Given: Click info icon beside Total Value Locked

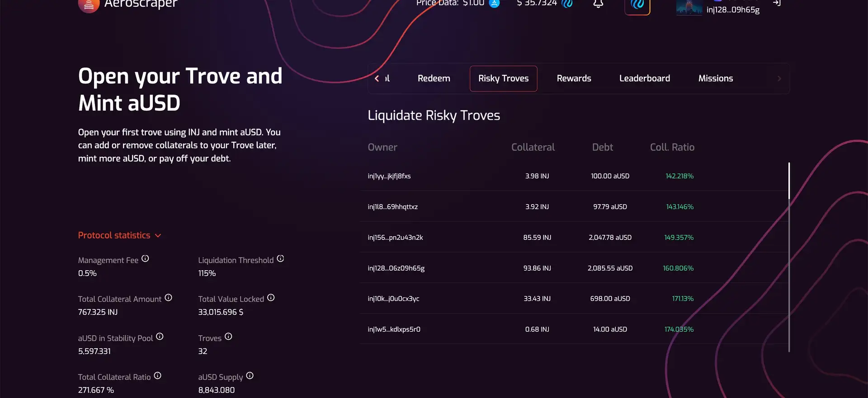Looking at the screenshot, I should click(x=271, y=298).
